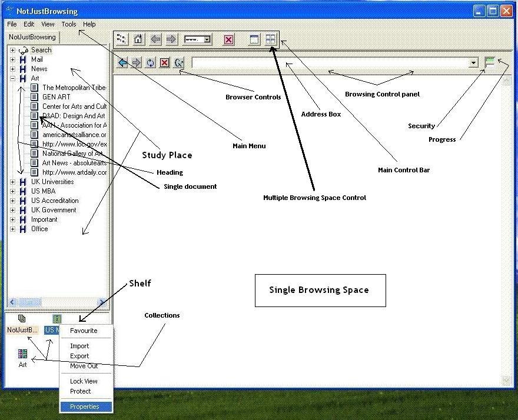Screen dimensions: 518x420
Task: Switch to multiple browsing spaces grid layout
Action: [x=270, y=39]
